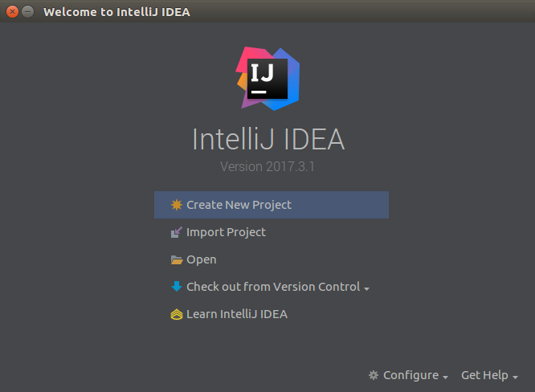Screen dimensions: 535x392
Task: Select the Create New Project option
Action: click(272, 205)
